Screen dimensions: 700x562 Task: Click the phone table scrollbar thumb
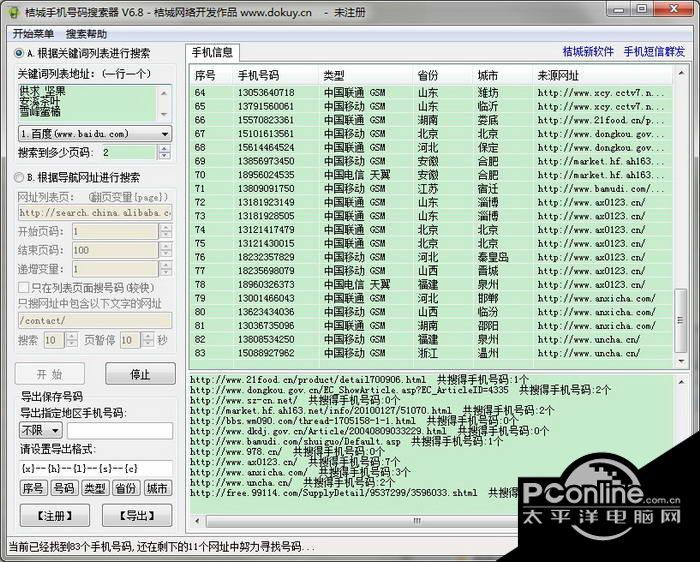pyautogui.click(x=681, y=320)
